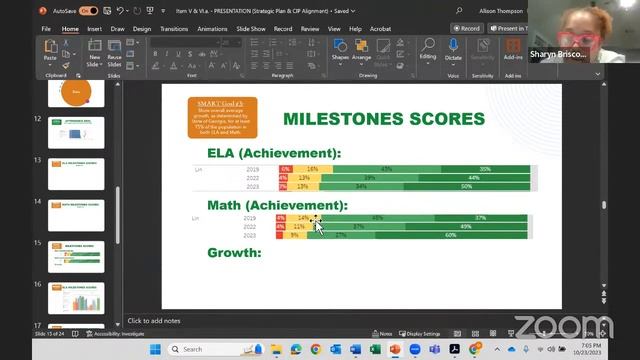
Task: Click the Save icon beside AutoSave
Action: [107, 11]
